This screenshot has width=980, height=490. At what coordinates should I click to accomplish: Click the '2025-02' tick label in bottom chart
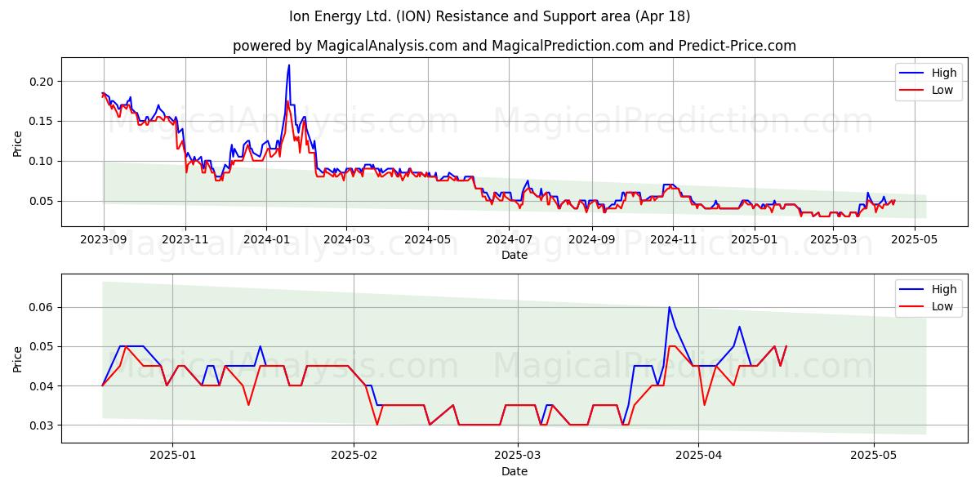click(353, 456)
